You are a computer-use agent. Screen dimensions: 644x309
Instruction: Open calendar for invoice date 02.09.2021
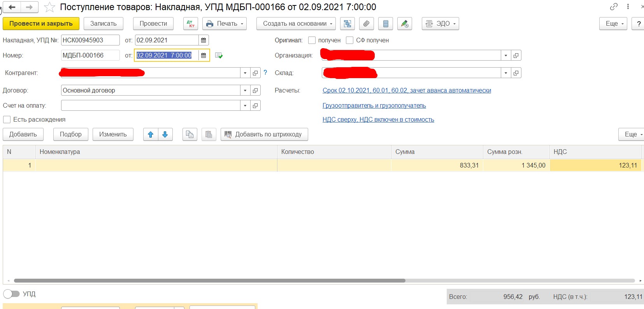point(204,40)
